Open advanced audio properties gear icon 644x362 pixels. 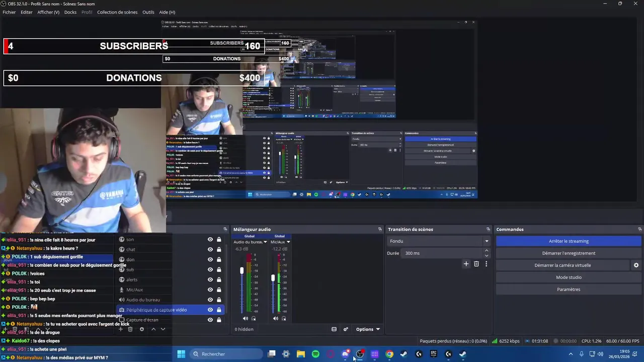(346, 329)
